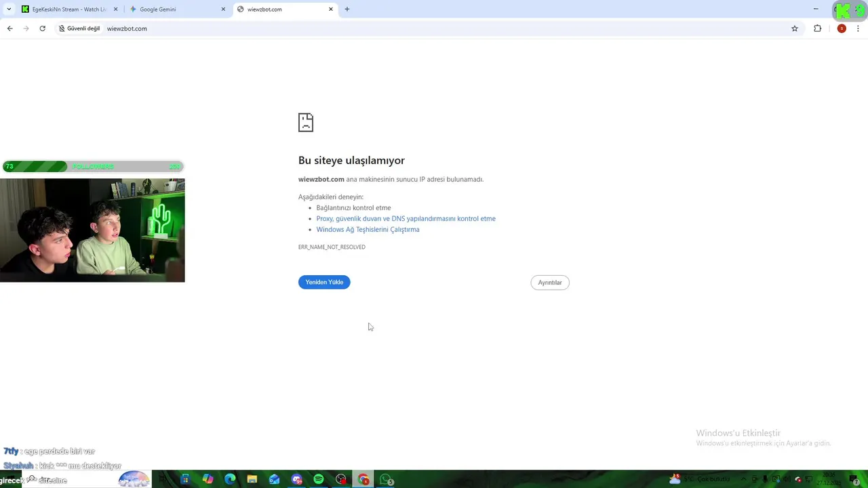Switch to the Google Gemini tab
Image resolution: width=868 pixels, height=488 pixels.
[x=178, y=9]
